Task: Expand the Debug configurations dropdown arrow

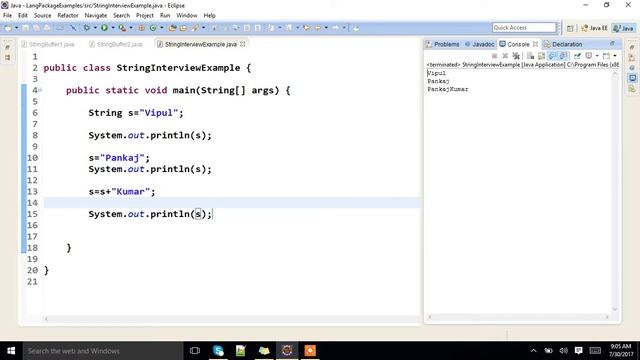Action: coord(95,28)
